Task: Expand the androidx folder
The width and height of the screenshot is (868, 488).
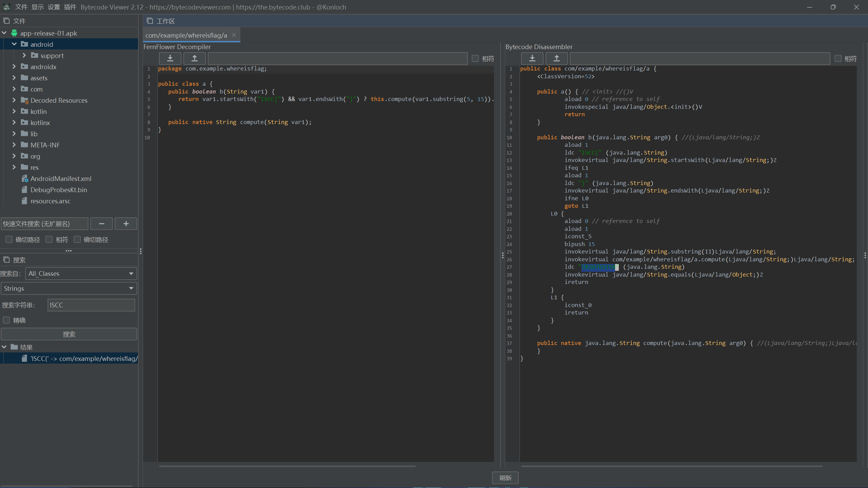Action: (14, 66)
